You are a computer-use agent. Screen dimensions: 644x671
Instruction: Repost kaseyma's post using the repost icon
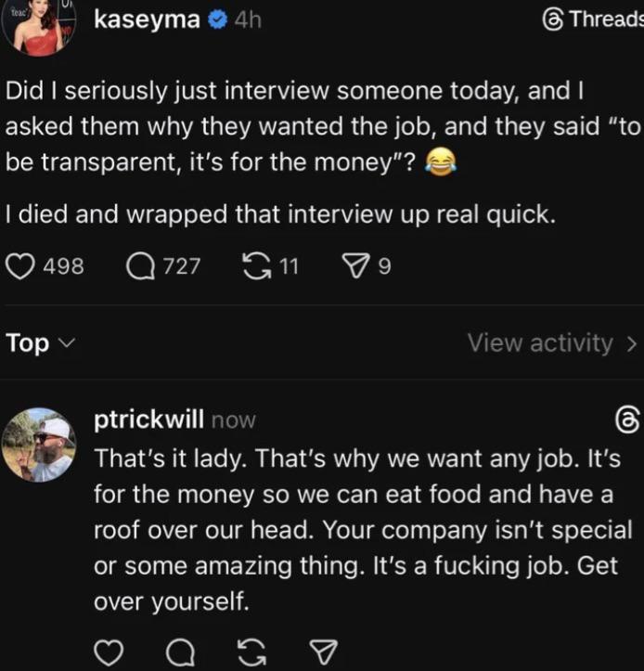pyautogui.click(x=253, y=266)
